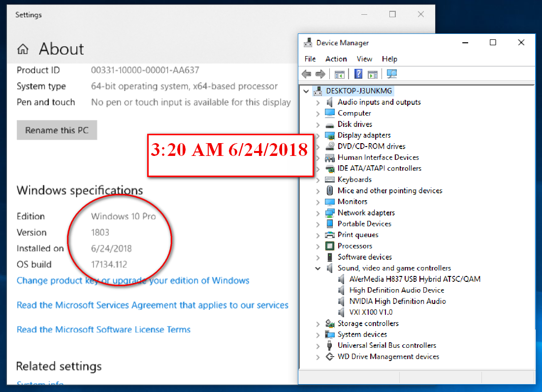
Task: Click Scan for hardware changes monitor icon
Action: [x=392, y=74]
